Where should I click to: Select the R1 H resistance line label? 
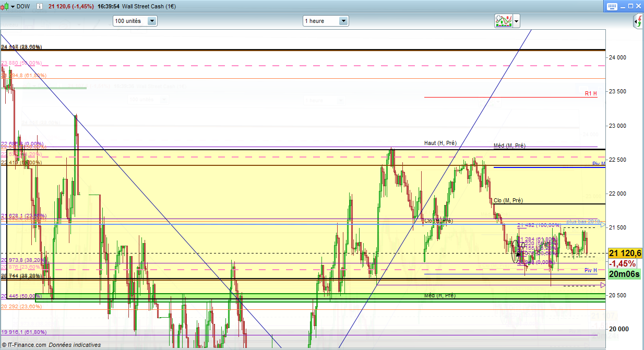[x=591, y=94]
